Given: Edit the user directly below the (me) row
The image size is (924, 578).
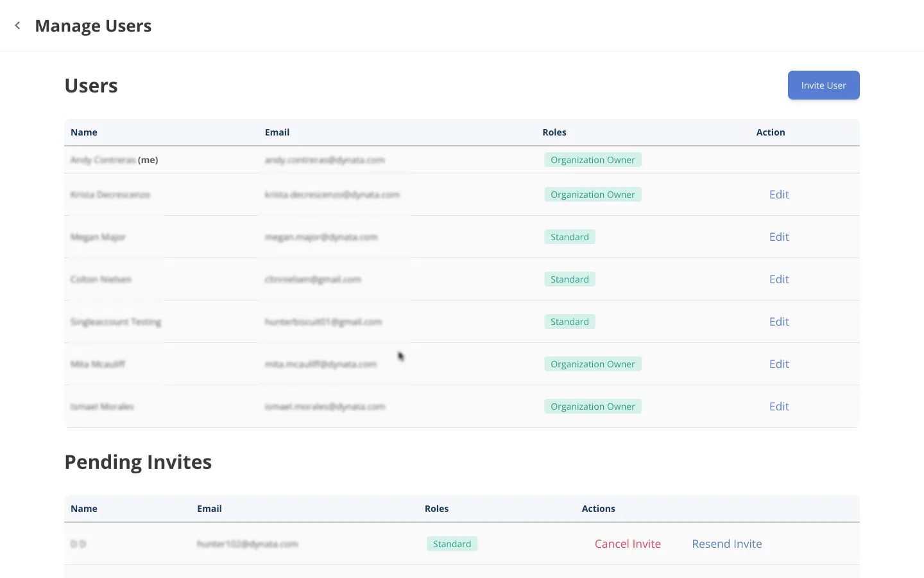Looking at the screenshot, I should [778, 195].
